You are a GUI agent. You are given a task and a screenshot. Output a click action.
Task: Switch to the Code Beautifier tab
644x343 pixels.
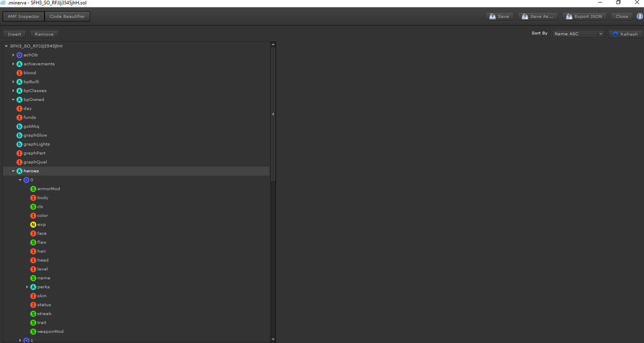click(67, 17)
